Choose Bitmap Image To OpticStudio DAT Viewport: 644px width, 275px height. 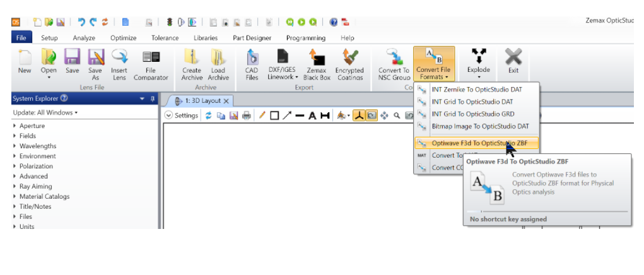pos(476,126)
